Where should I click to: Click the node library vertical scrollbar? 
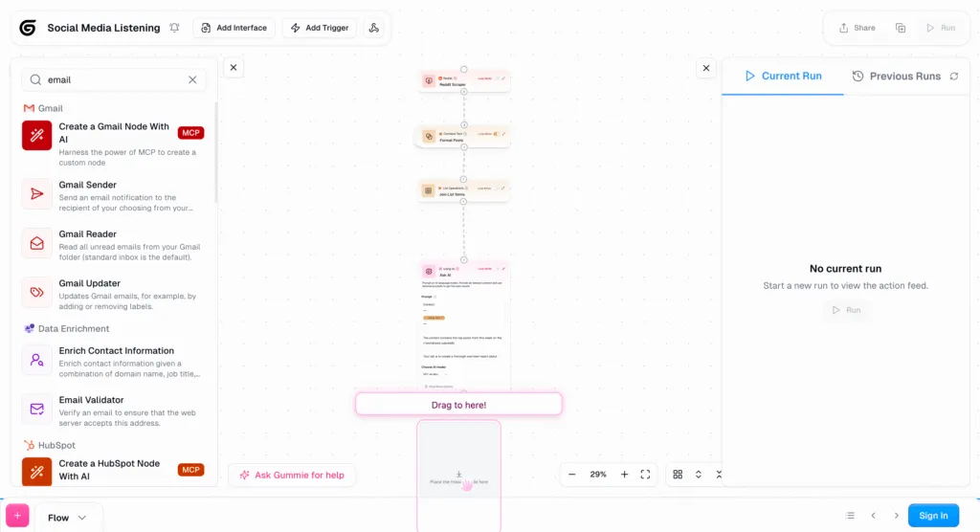[x=216, y=152]
